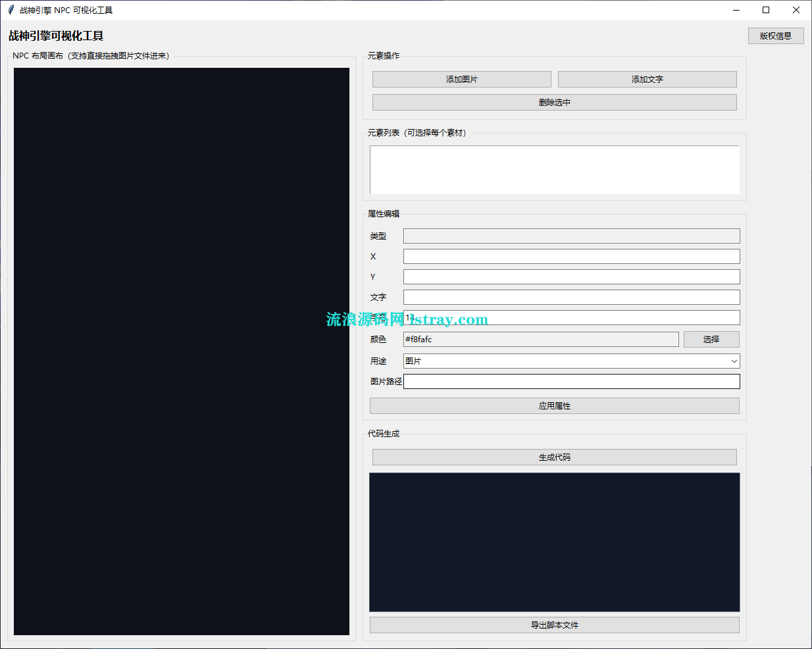This screenshot has height=649, width=812.
Task: Click inside the dark code output area
Action: pos(554,542)
